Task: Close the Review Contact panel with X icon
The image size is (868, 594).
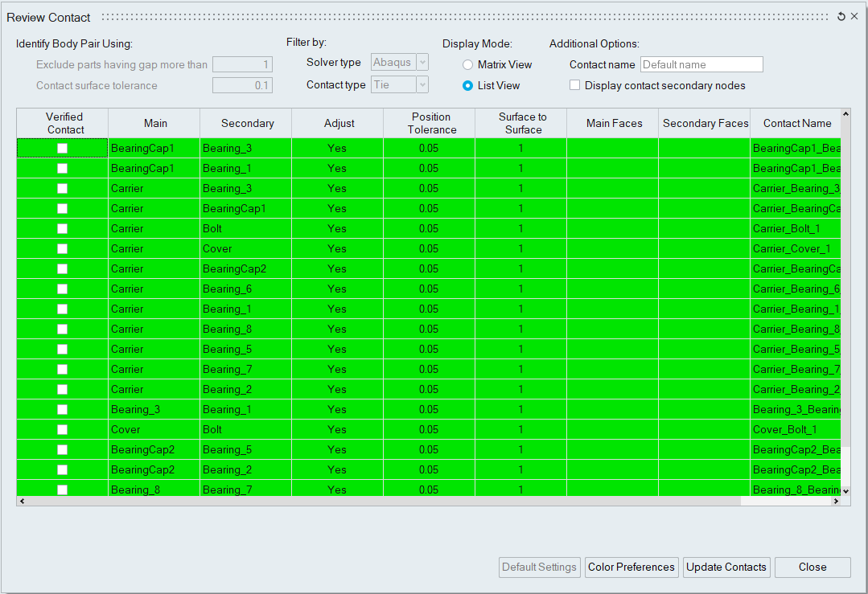Action: (x=854, y=17)
